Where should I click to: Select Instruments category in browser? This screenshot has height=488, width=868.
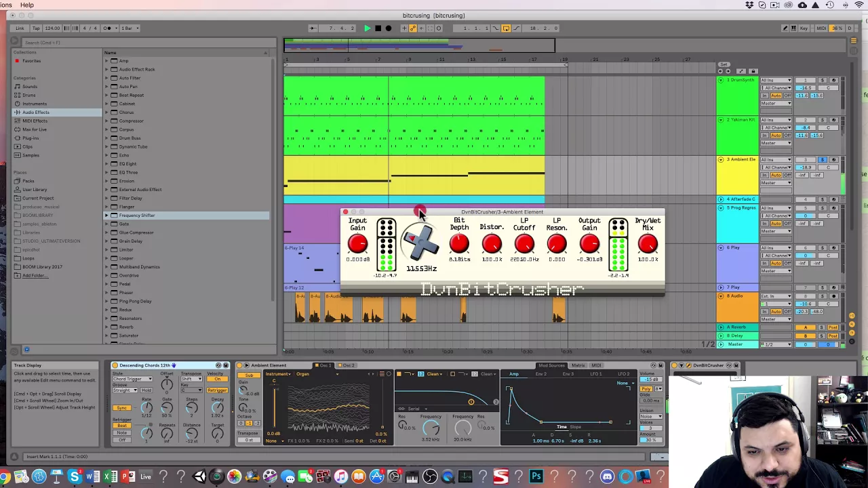click(x=35, y=104)
